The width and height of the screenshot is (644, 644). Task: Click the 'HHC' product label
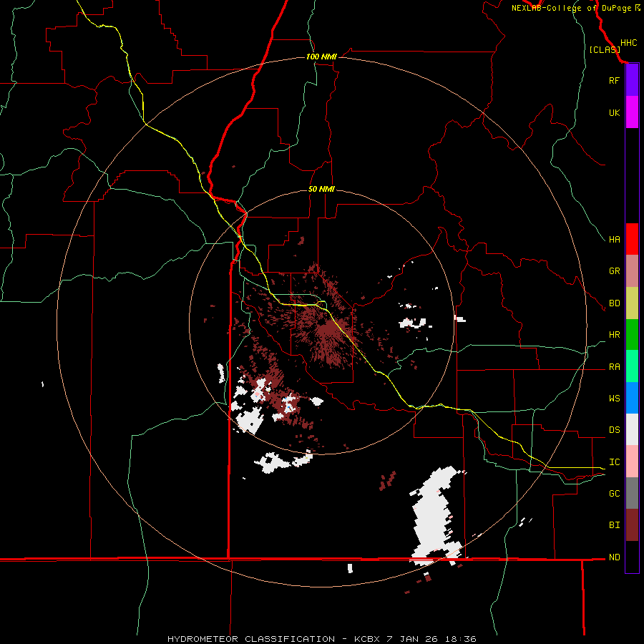[629, 43]
